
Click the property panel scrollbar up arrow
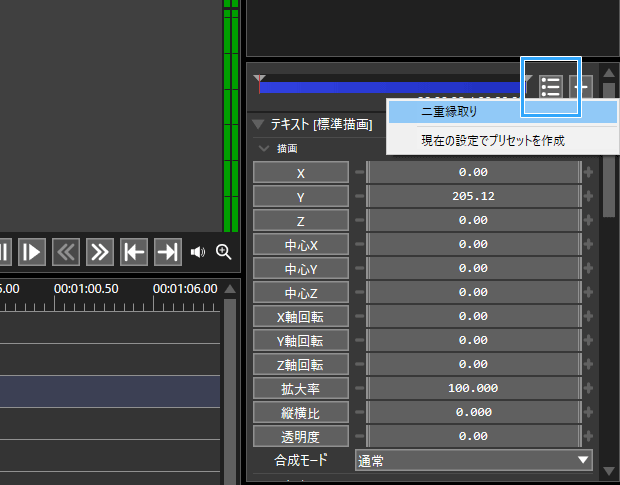(609, 73)
